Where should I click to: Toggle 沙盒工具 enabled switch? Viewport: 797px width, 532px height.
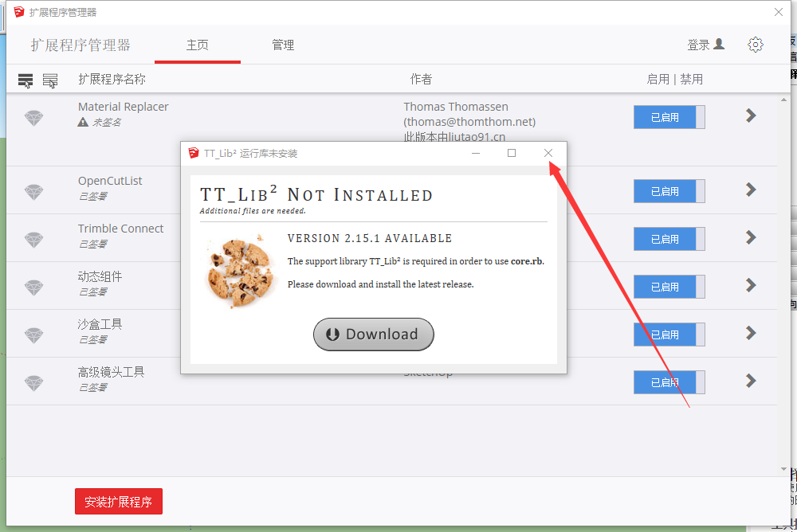coord(669,334)
